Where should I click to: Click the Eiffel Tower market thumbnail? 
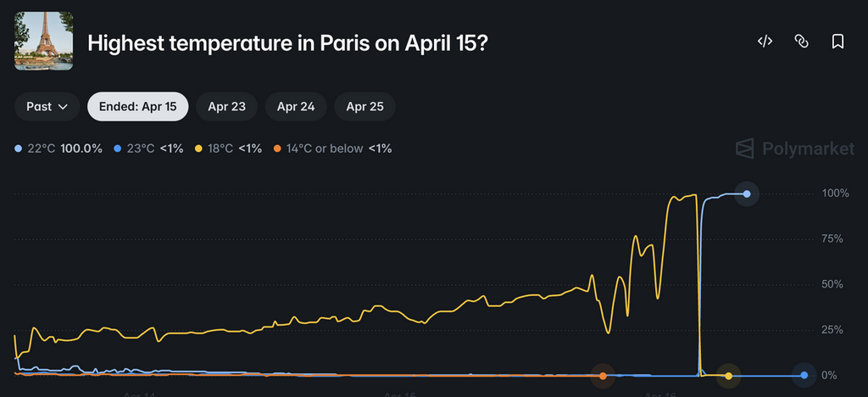pyautogui.click(x=43, y=41)
